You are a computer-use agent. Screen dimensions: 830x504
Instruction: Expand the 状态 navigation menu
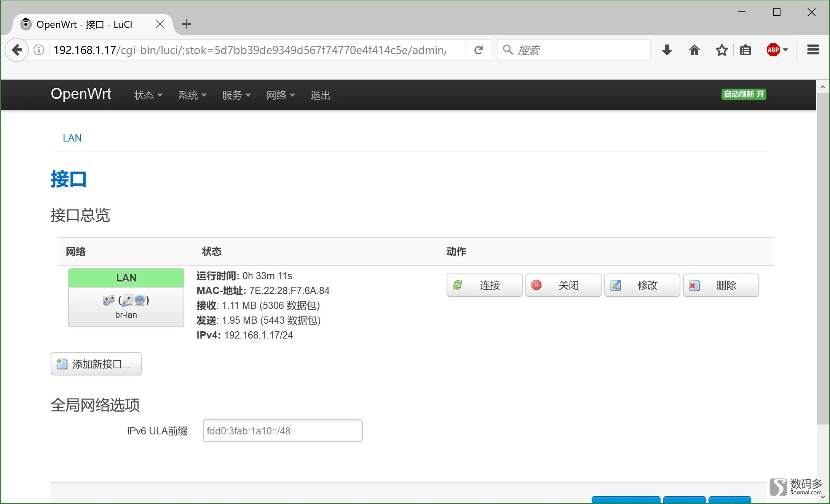pos(148,95)
